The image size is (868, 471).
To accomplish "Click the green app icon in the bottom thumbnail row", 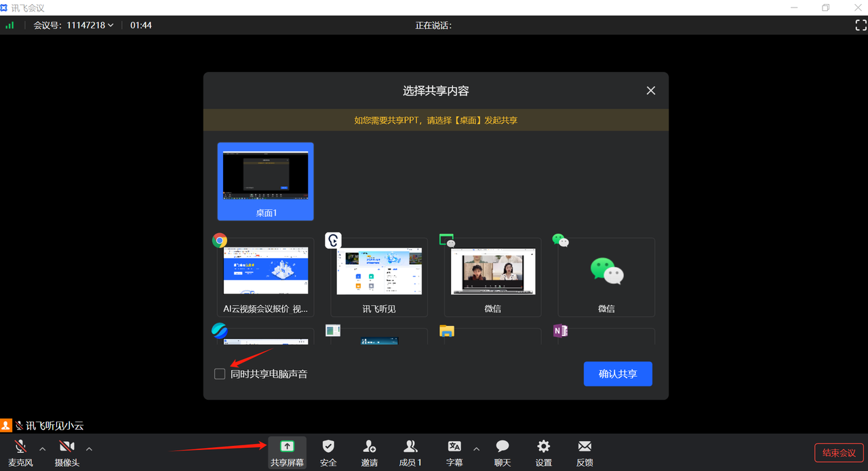I will tap(333, 331).
